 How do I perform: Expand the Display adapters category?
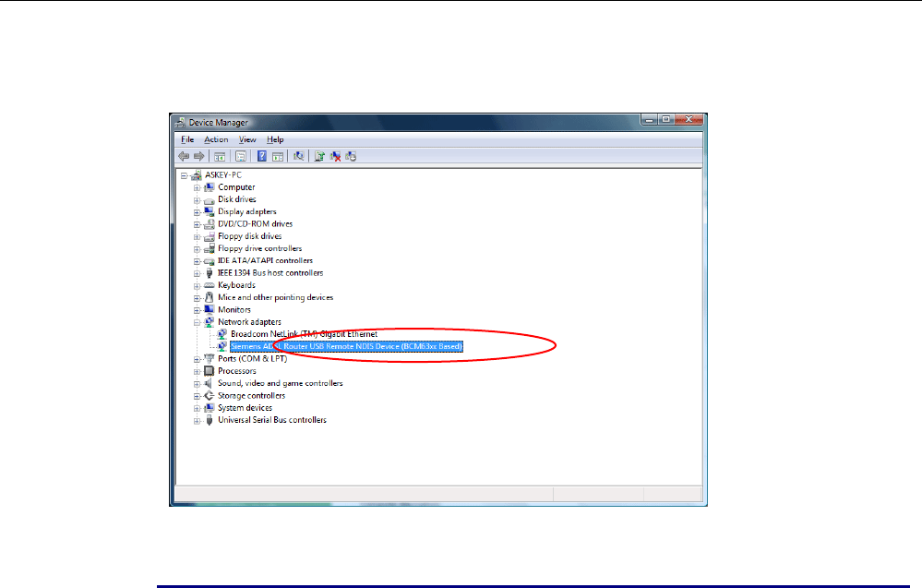coord(197,212)
